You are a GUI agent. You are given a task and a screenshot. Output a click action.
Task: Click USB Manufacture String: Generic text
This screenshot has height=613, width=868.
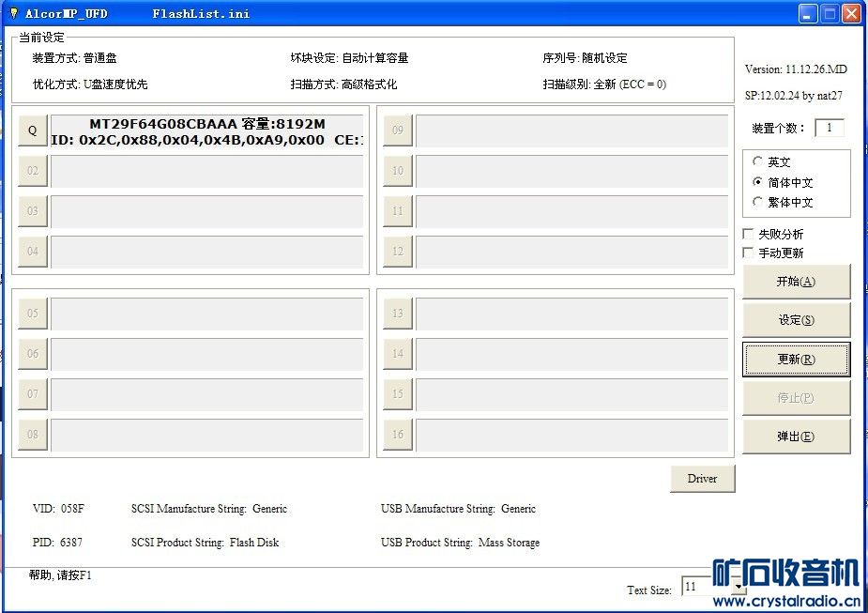point(458,509)
